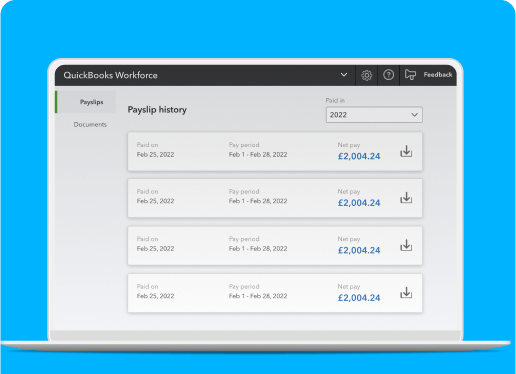Download the fourth payslip in the list
Screen dimensions: 516x374
pos(406,293)
